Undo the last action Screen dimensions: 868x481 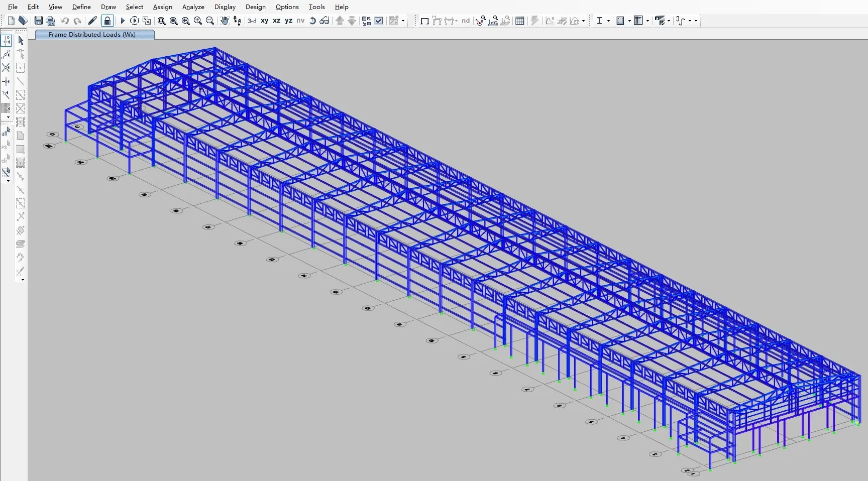point(64,21)
